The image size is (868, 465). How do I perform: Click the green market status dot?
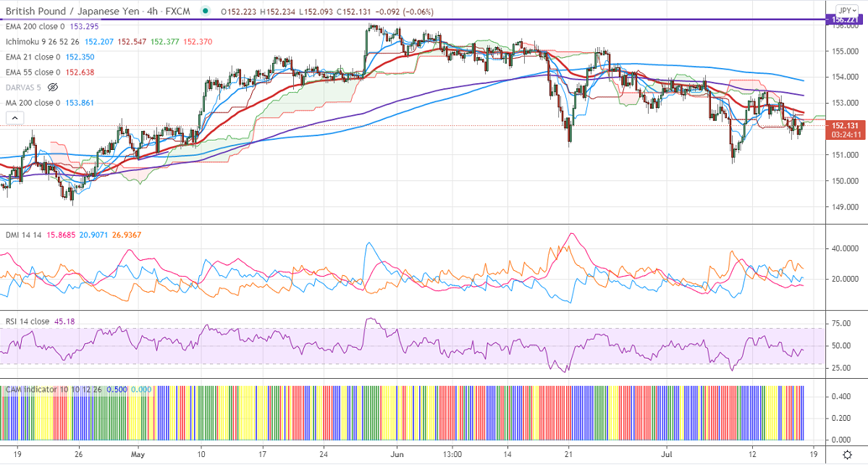[x=206, y=11]
